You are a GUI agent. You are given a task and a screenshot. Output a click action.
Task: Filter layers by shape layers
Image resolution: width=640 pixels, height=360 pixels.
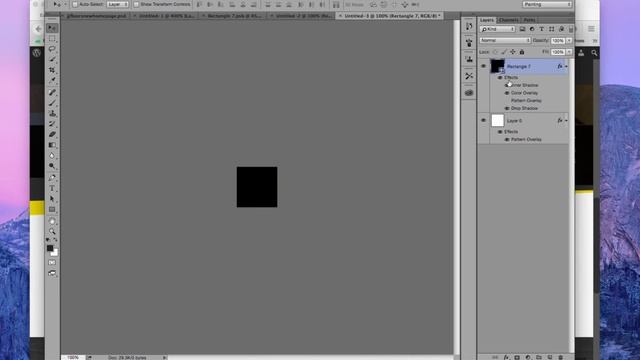click(x=551, y=29)
